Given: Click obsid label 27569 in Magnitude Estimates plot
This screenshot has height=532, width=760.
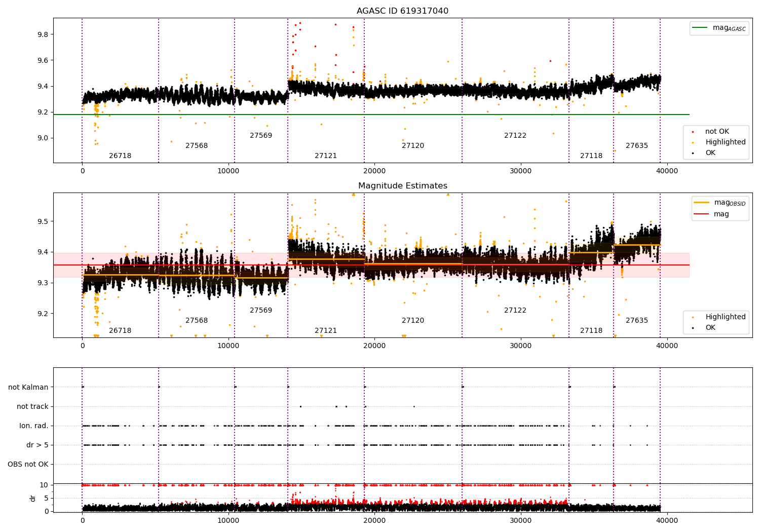Looking at the screenshot, I should [261, 311].
